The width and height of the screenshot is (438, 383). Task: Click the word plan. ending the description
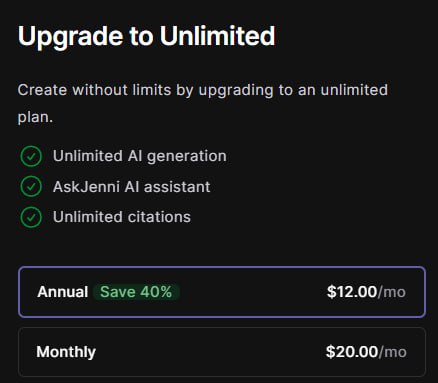click(x=35, y=118)
